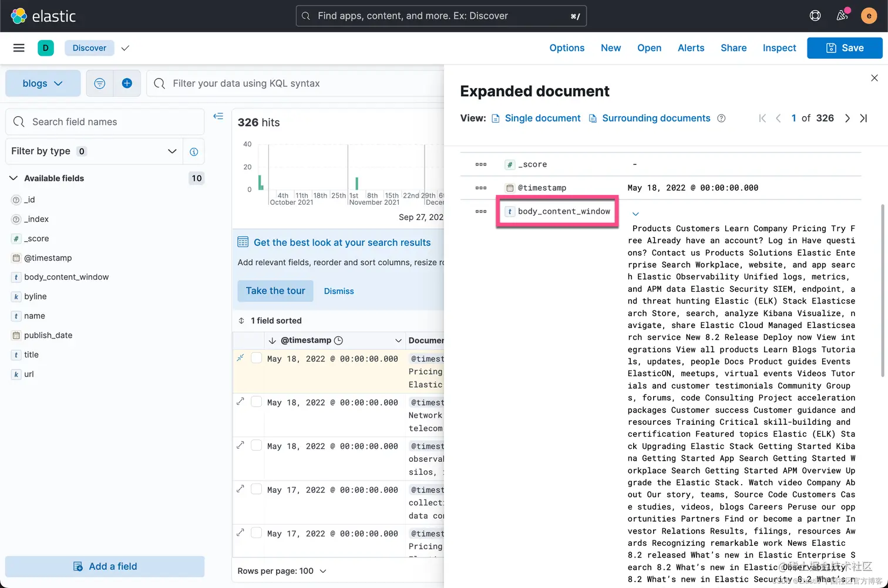Click Open in top navigation
Image resolution: width=888 pixels, height=588 pixels.
(x=650, y=48)
